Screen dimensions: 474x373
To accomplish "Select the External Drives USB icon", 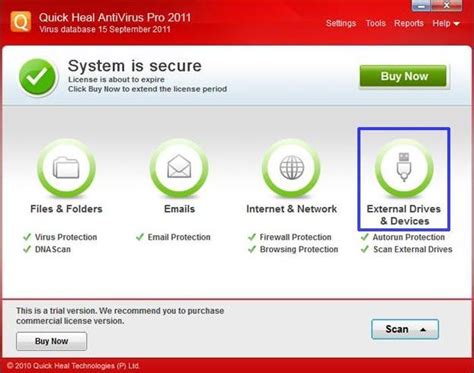I will pos(404,168).
